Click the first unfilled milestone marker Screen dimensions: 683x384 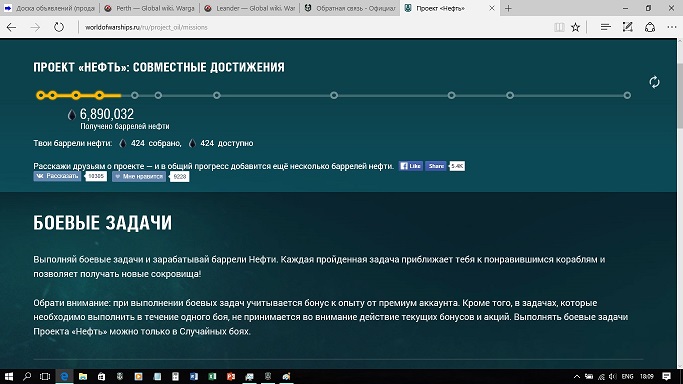point(135,95)
